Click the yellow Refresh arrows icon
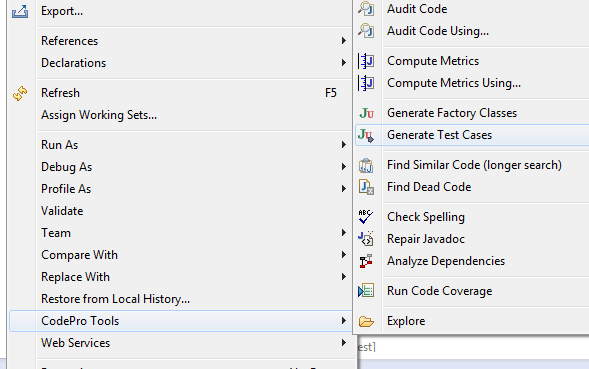The width and height of the screenshot is (589, 369). [20, 93]
